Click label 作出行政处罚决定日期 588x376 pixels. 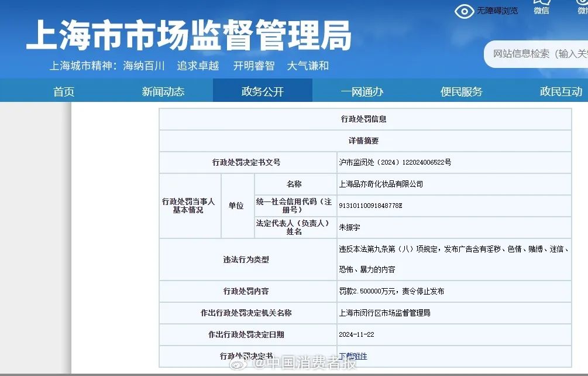(x=246, y=334)
